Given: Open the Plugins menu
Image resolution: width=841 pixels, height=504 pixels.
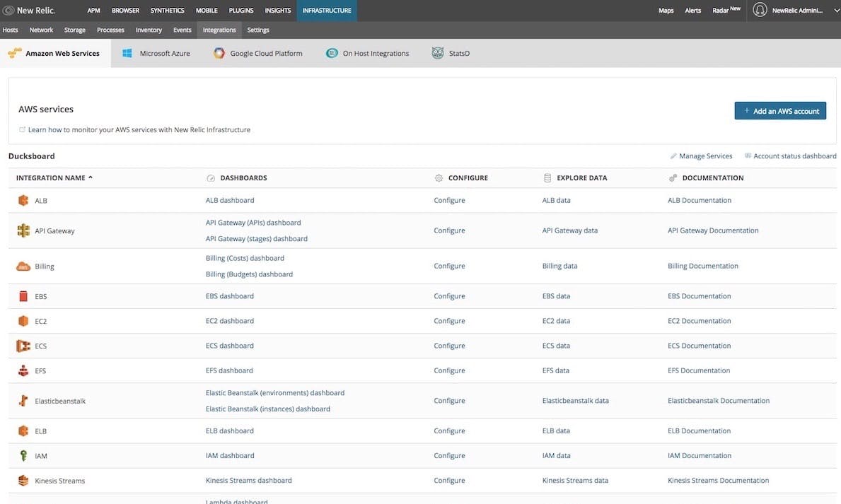Looking at the screenshot, I should [x=241, y=10].
